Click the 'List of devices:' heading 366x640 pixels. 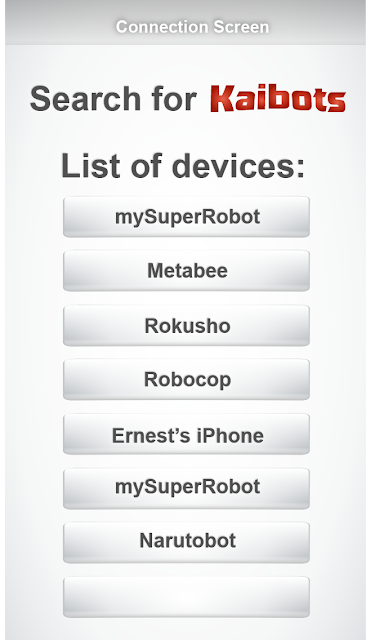pyautogui.click(x=183, y=165)
